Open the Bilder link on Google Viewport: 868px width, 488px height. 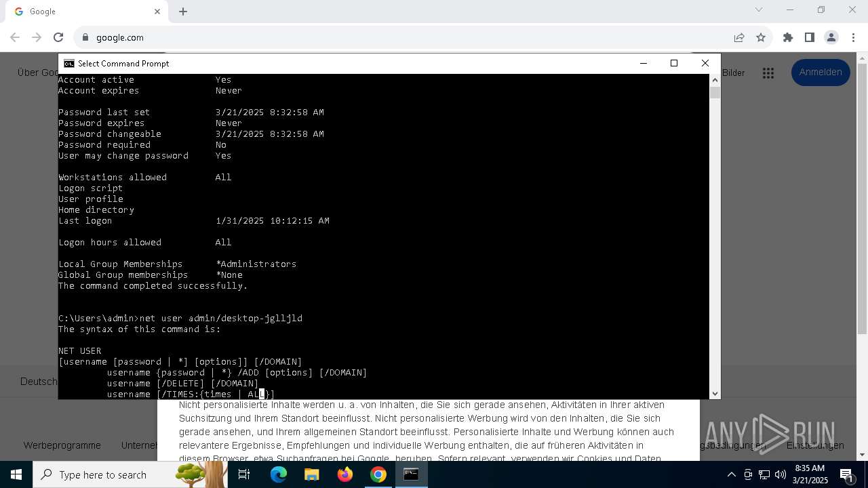[733, 73]
